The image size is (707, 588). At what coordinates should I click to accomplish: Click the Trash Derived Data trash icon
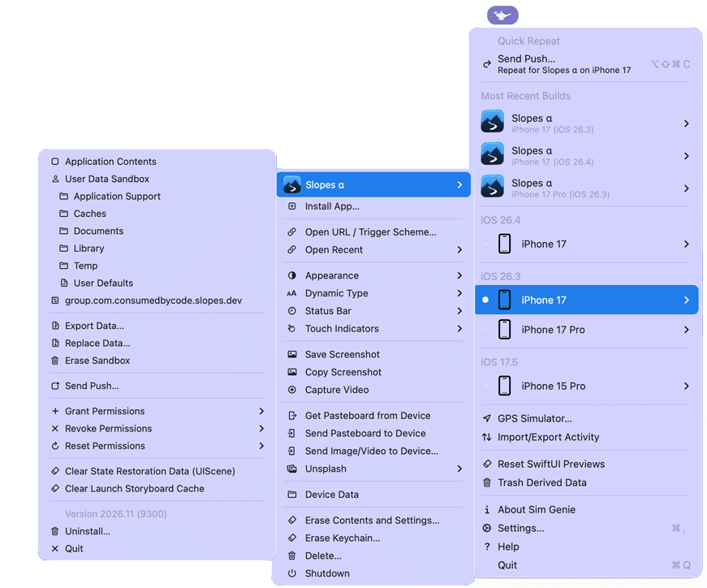485,482
